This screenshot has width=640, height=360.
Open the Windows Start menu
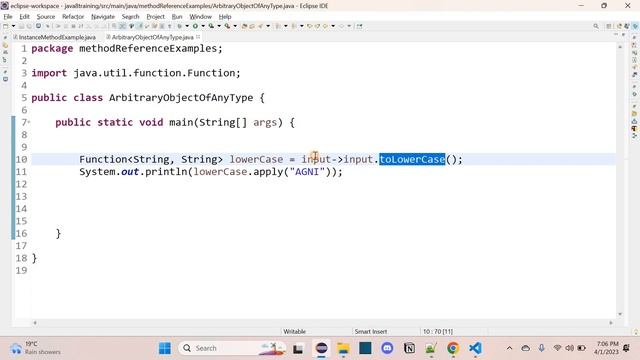(165, 348)
